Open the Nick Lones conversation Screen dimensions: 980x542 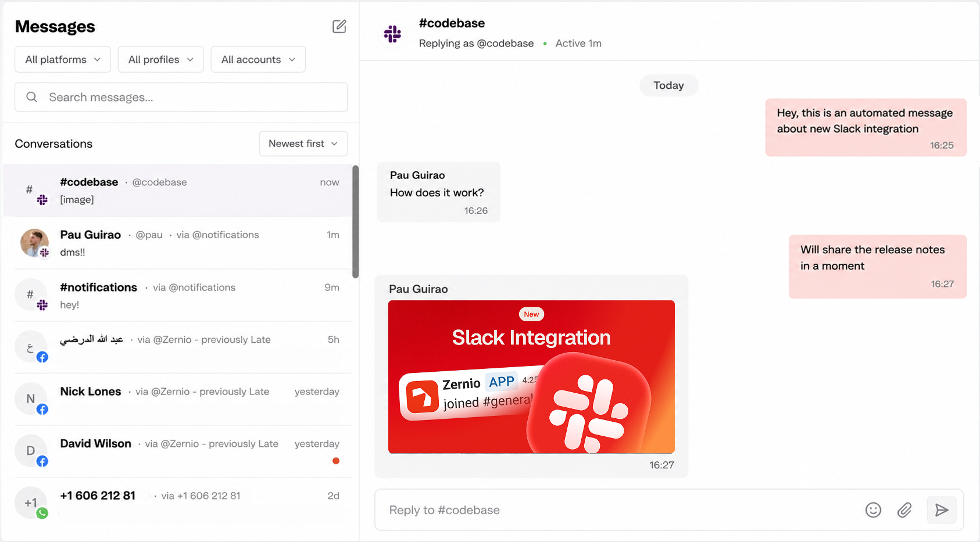(x=178, y=399)
